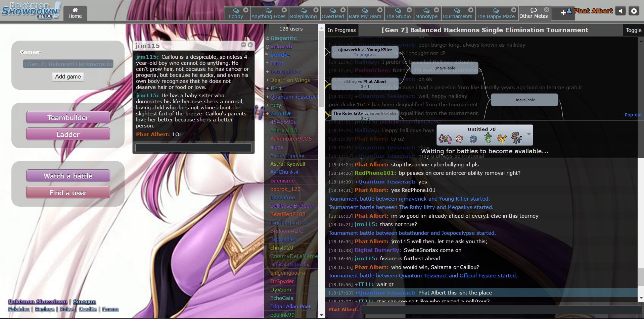Open the bracket via Pop-out link

click(x=633, y=115)
